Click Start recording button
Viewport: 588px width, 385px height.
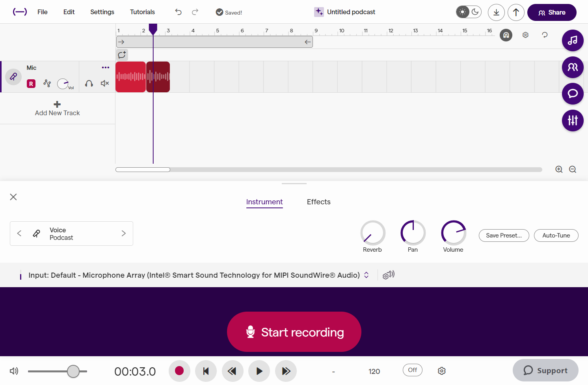(294, 332)
